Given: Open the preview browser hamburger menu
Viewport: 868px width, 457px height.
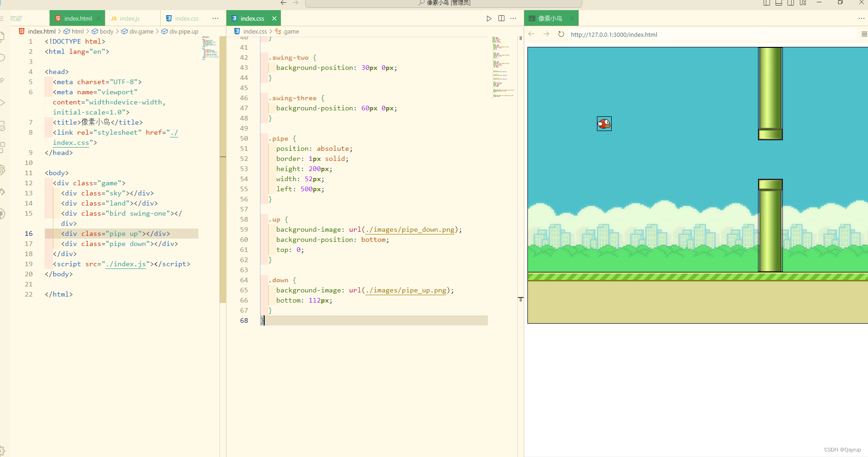Looking at the screenshot, I should tap(864, 34).
